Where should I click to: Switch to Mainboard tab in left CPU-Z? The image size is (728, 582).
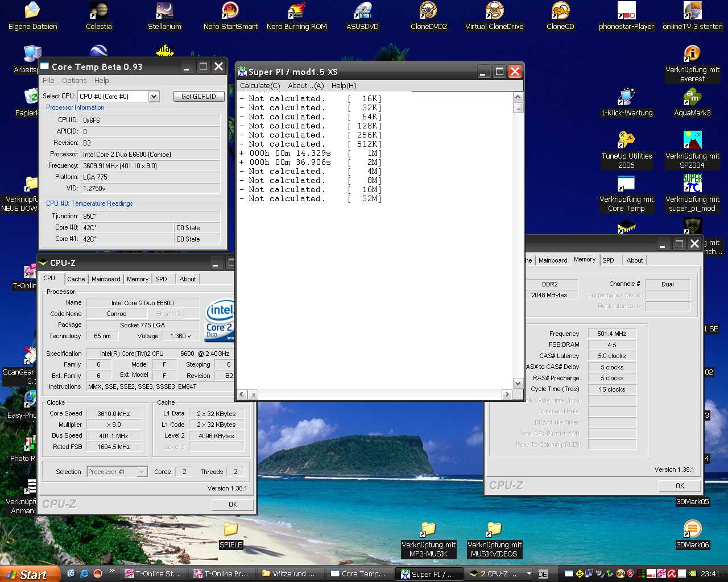(x=106, y=279)
